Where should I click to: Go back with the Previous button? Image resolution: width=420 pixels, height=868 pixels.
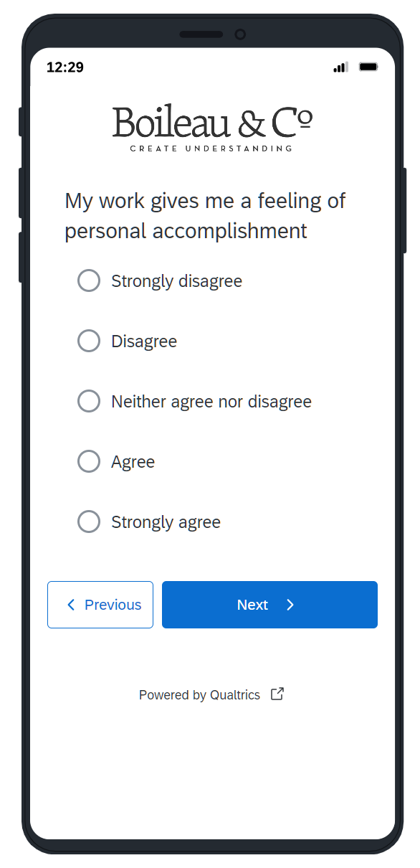click(100, 605)
